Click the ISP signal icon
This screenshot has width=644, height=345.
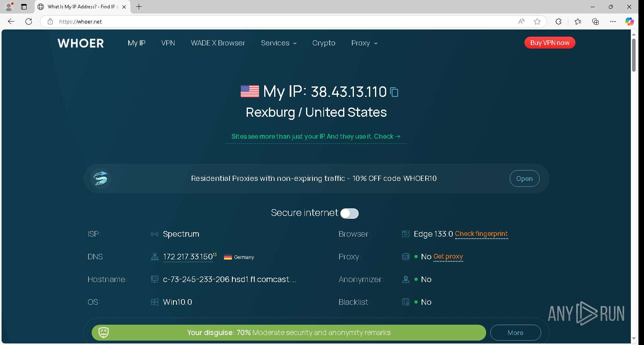coord(155,234)
